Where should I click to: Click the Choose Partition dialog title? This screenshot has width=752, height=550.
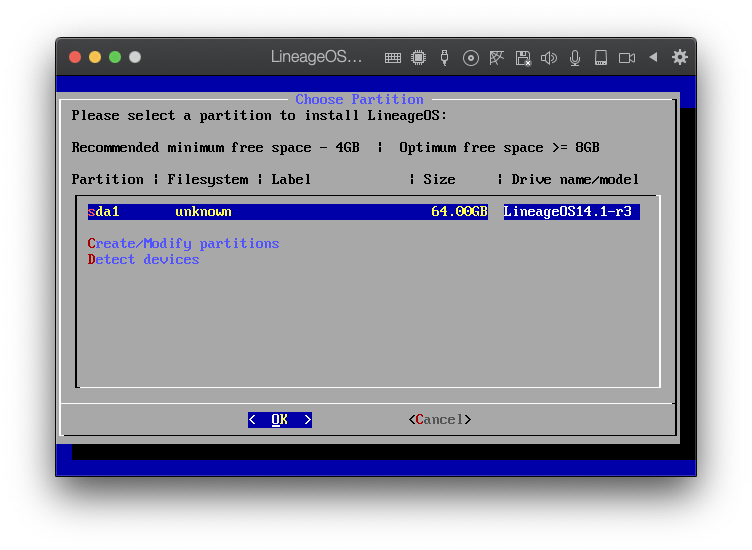coord(360,99)
